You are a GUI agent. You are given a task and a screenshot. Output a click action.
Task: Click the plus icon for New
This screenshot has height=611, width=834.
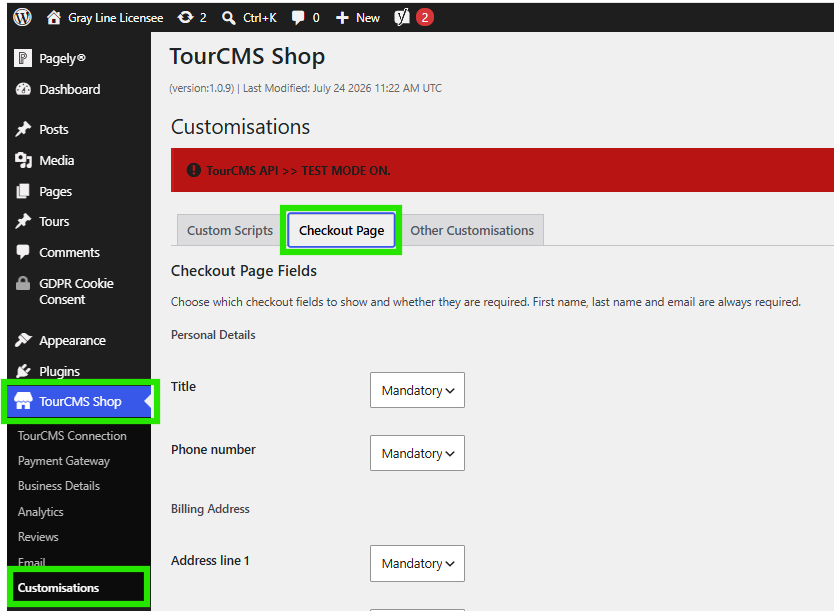[342, 18]
